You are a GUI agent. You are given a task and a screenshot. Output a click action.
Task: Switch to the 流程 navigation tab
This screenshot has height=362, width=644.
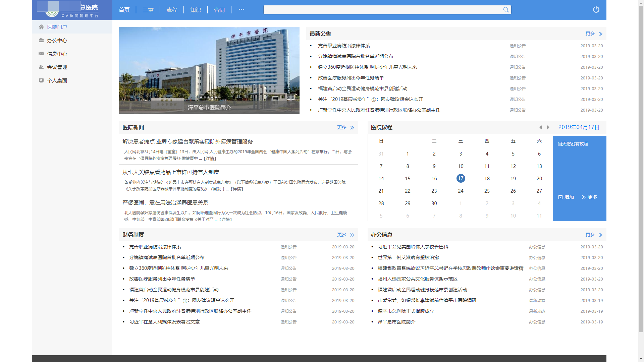click(x=172, y=10)
